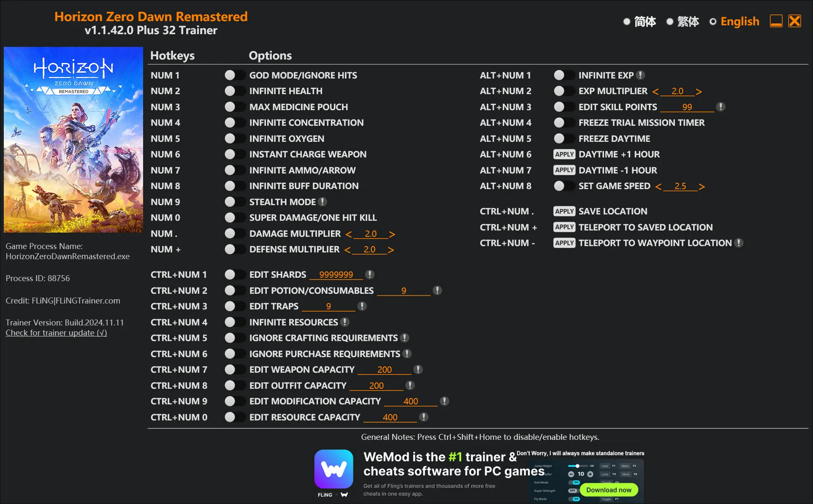
Task: Click APPLY for DAYTIME +1 HOUR
Action: (562, 154)
